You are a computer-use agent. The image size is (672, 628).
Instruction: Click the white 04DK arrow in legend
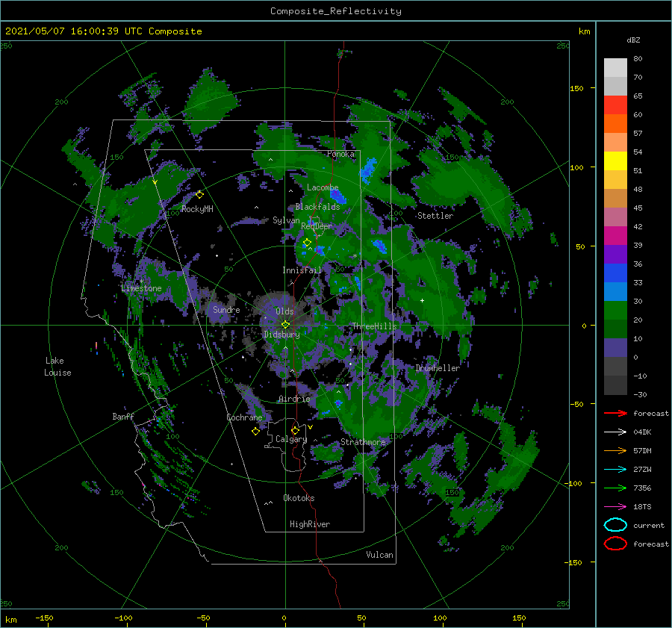pos(615,432)
